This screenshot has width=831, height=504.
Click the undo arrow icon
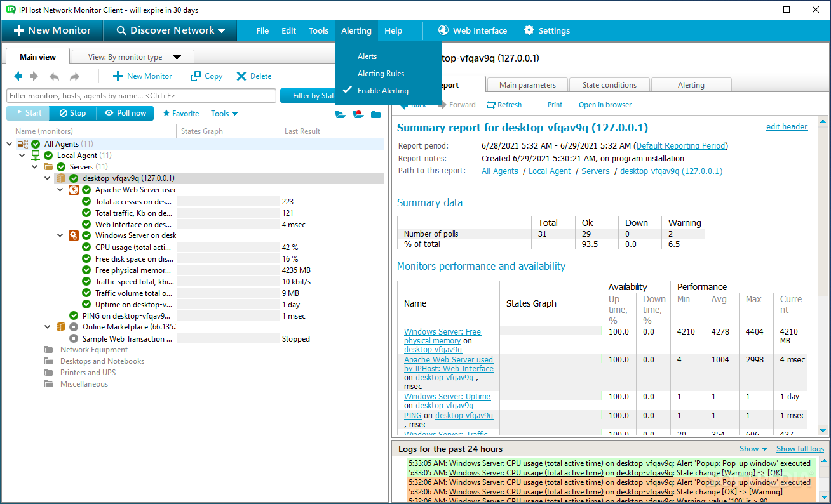[55, 76]
